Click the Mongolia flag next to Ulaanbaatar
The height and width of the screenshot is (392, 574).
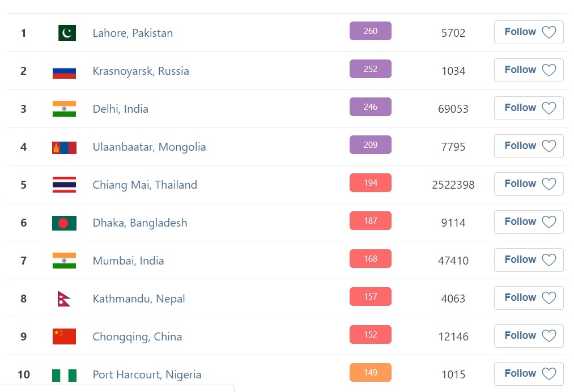pos(64,147)
